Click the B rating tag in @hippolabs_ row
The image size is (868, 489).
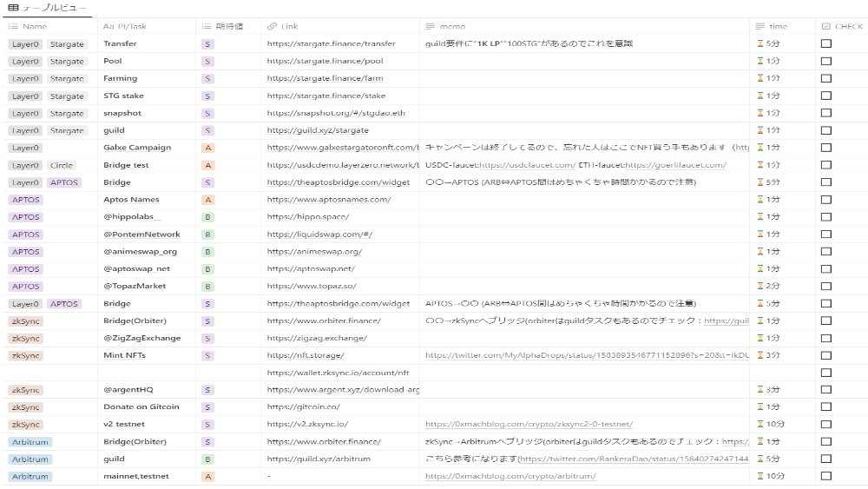(207, 217)
